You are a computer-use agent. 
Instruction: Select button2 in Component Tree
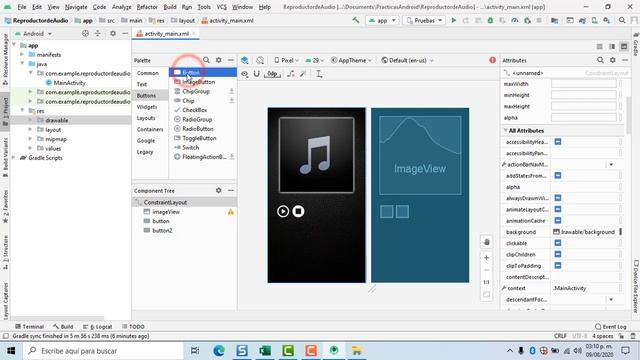click(162, 231)
